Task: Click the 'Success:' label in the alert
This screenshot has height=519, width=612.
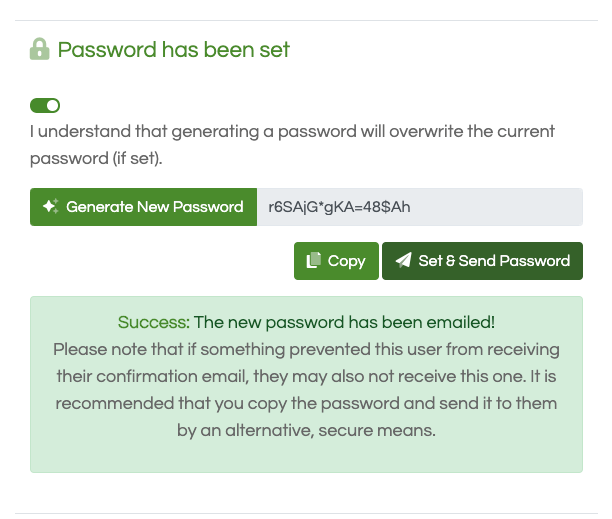Action: coord(154,322)
